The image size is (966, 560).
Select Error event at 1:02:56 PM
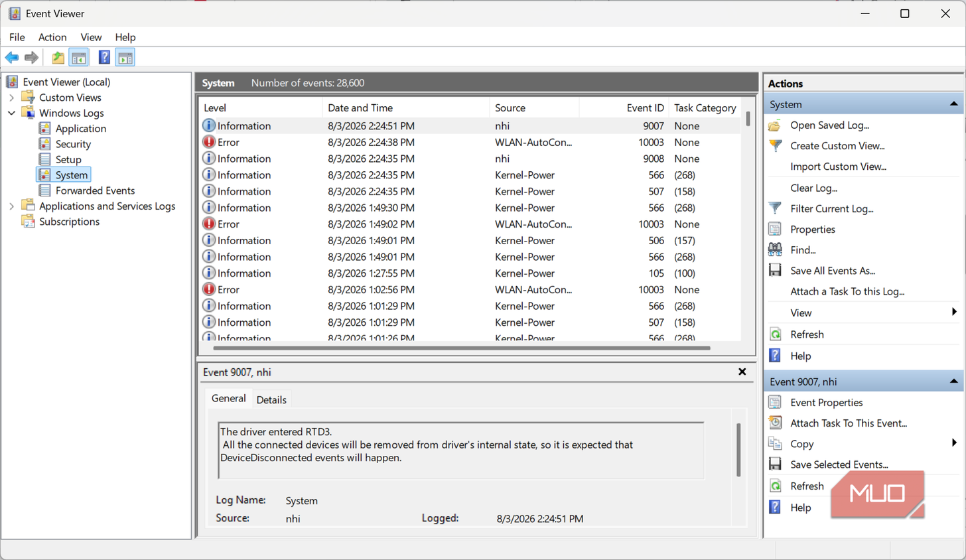[470, 289]
